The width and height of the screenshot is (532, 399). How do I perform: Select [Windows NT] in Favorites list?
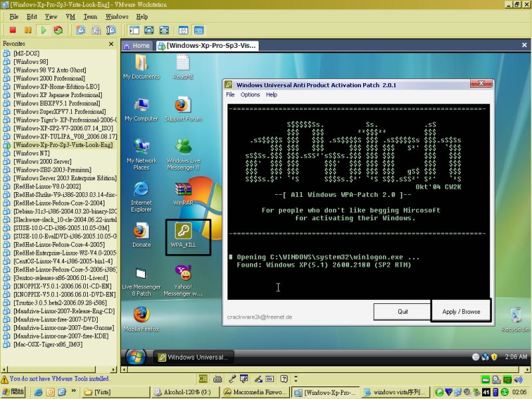pyautogui.click(x=31, y=153)
